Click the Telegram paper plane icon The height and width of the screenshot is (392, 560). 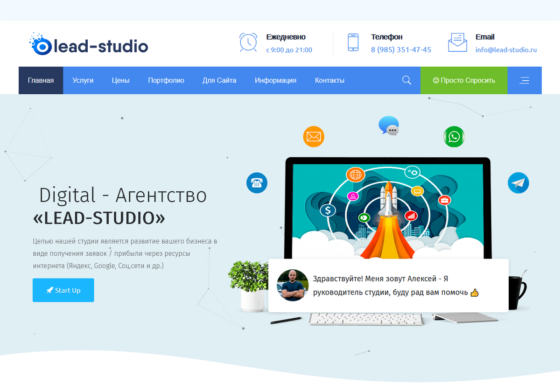tap(518, 182)
